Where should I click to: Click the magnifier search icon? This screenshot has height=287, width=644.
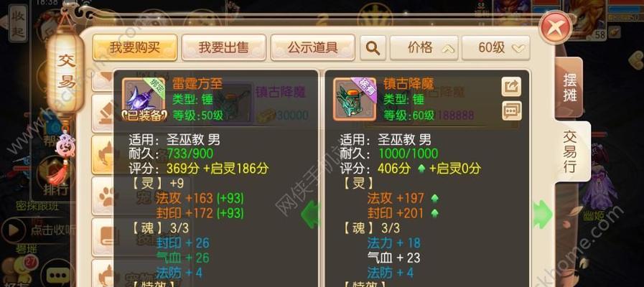373,47
